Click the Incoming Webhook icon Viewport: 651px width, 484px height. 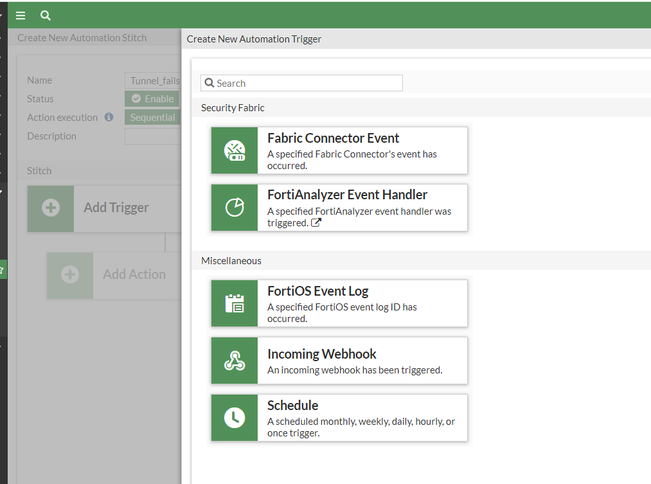click(235, 360)
